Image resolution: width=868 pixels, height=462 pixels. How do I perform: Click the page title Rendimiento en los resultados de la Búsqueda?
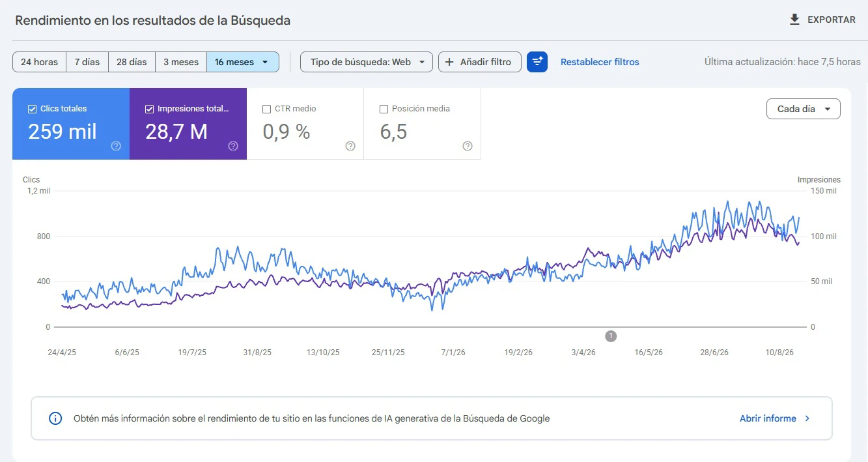153,20
